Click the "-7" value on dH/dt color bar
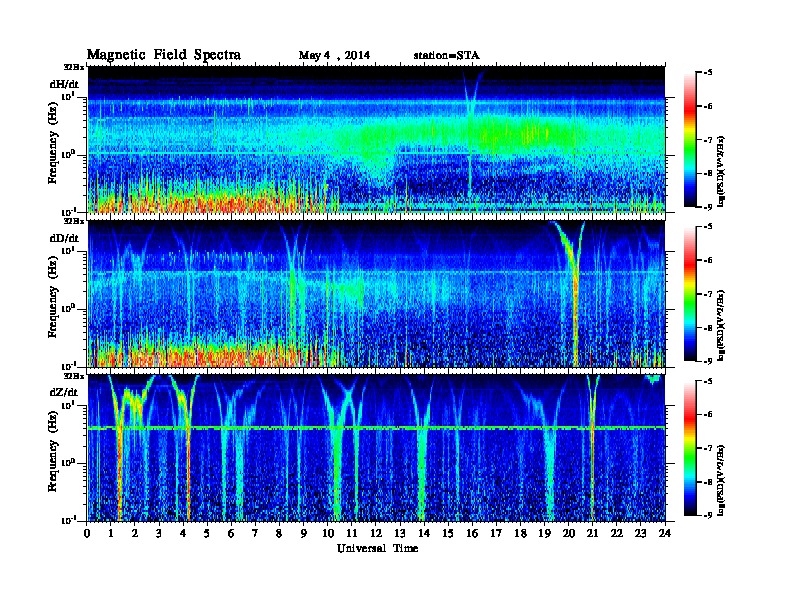The width and height of the screenshot is (792, 612). [x=708, y=140]
